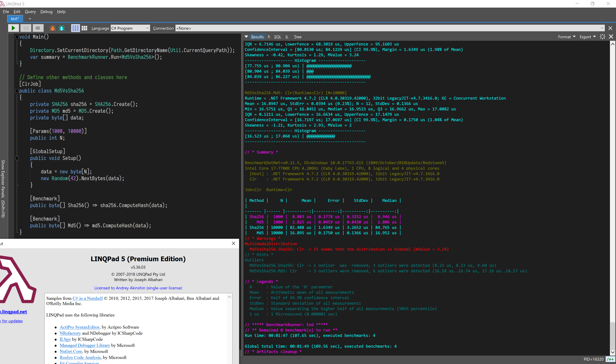616x364 pixels.
Task: Collapse the results panel triangle
Action: pos(246,37)
